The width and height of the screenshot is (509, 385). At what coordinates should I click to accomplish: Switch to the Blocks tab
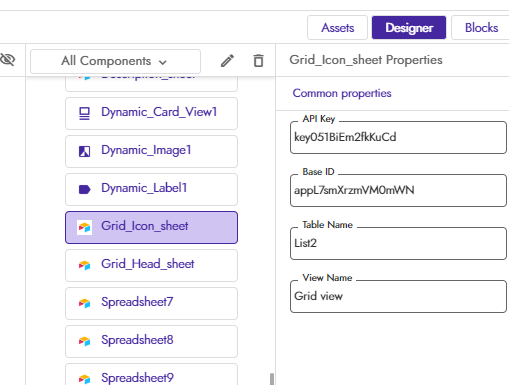(x=481, y=28)
